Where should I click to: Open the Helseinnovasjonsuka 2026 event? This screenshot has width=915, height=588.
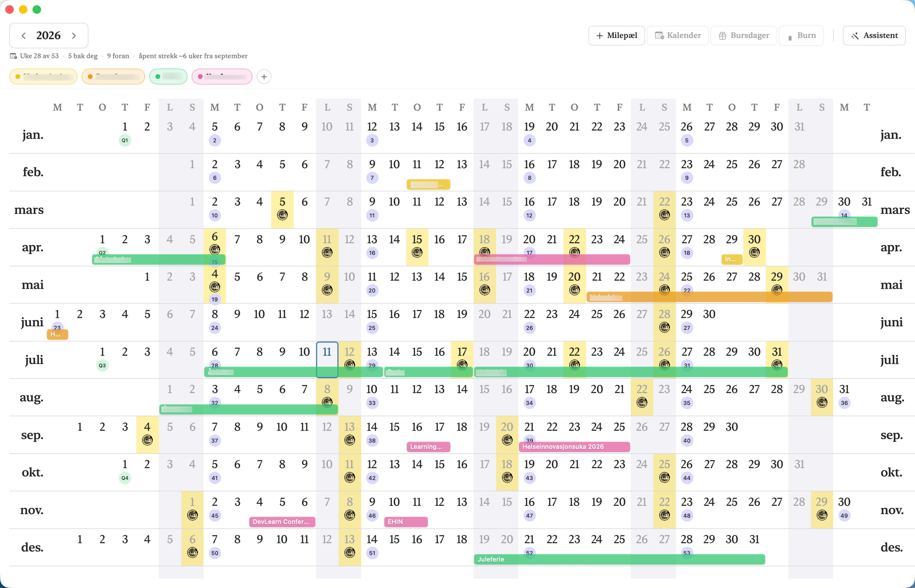pos(574,447)
